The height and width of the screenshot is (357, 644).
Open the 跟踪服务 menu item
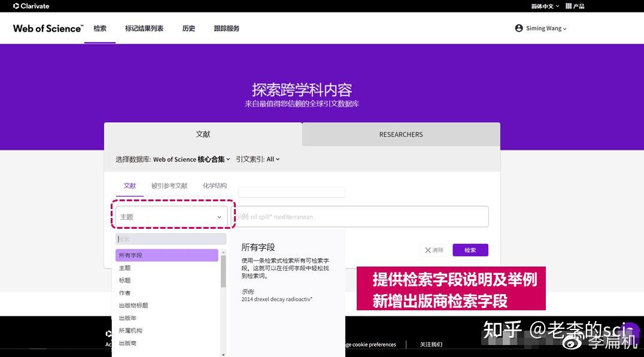click(226, 28)
